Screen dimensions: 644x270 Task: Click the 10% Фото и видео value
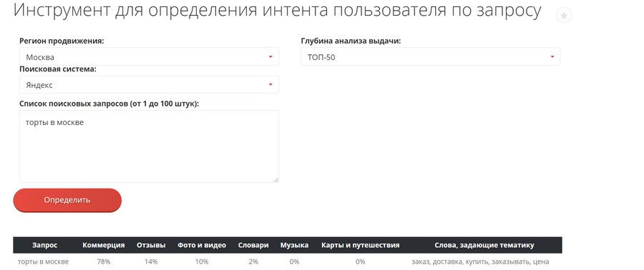202,261
